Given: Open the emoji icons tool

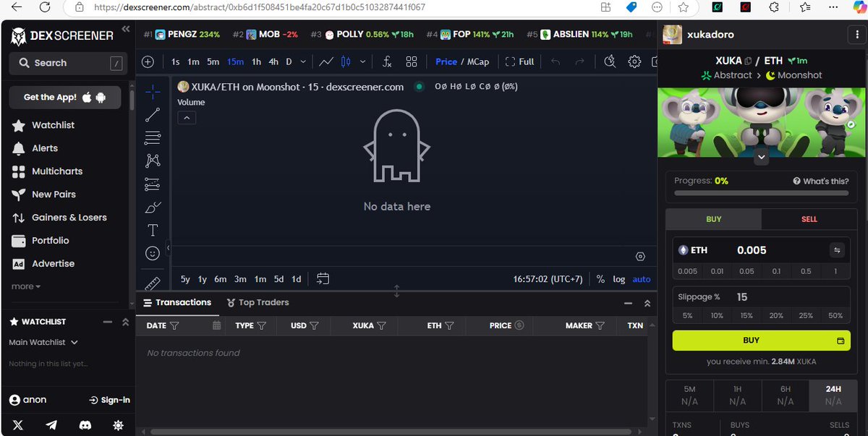Looking at the screenshot, I should 153,253.
